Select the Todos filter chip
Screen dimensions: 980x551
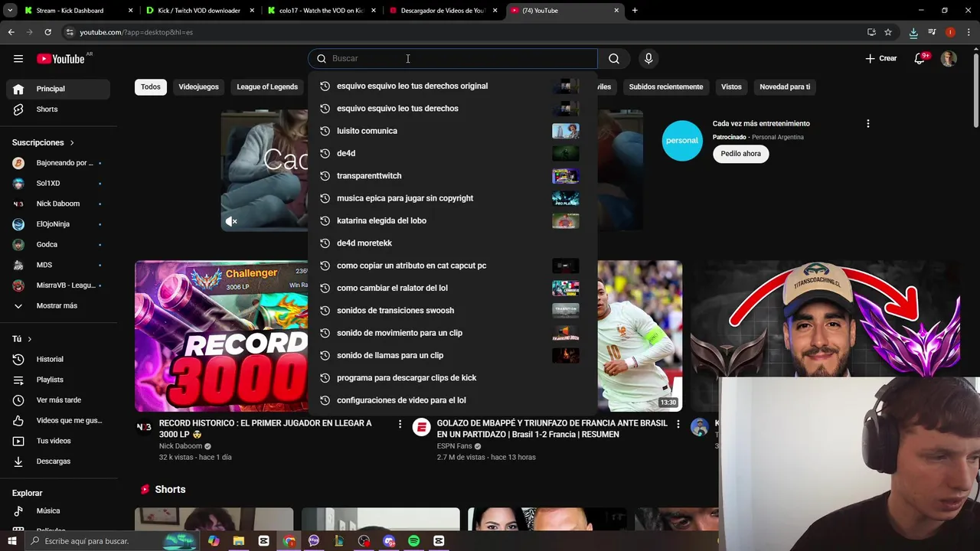[x=151, y=87]
